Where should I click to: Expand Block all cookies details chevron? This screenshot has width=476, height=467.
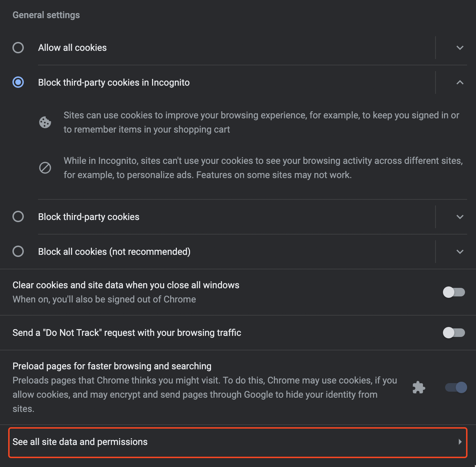coord(460,252)
